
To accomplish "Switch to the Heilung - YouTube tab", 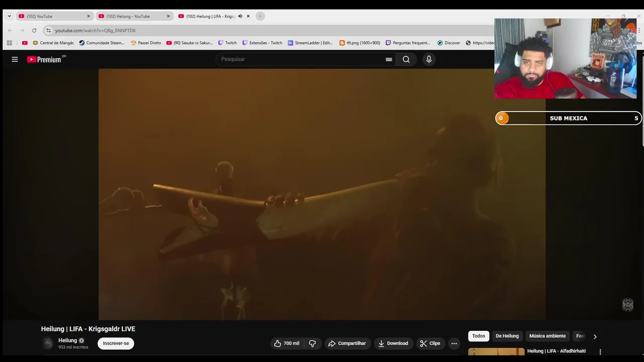I will point(134,16).
